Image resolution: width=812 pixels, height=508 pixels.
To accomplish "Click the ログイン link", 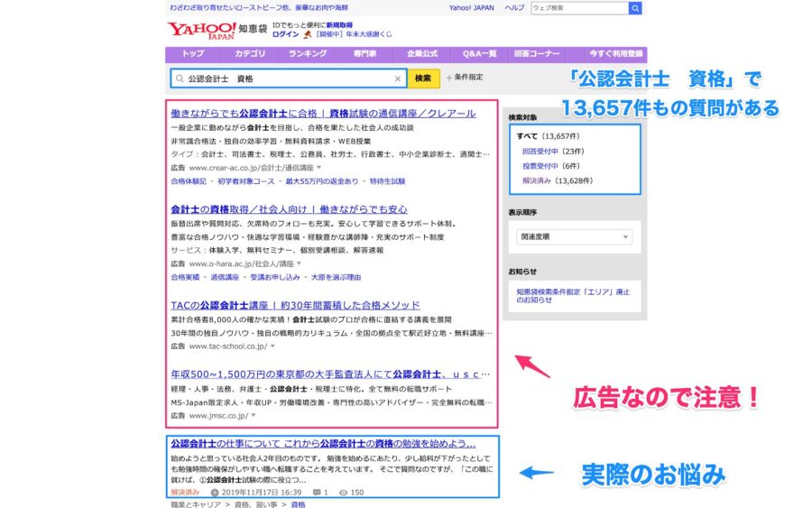I will coord(285,34).
